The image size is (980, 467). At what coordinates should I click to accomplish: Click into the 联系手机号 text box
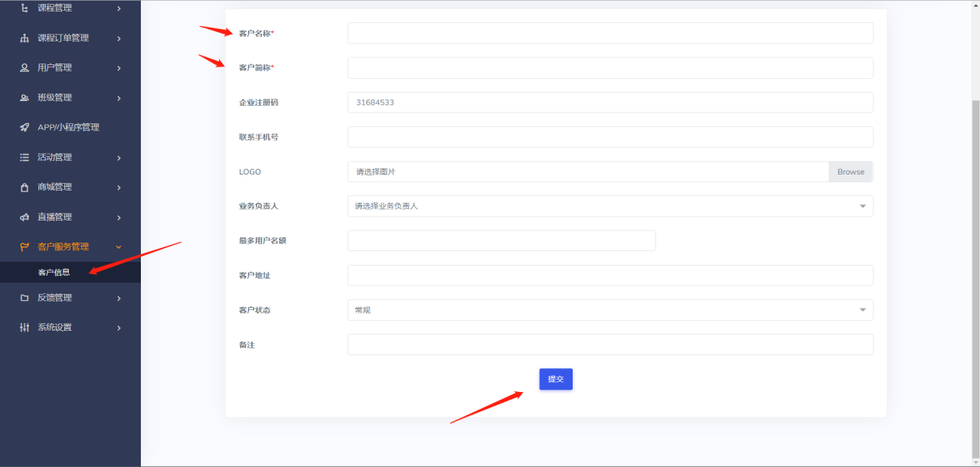point(609,137)
